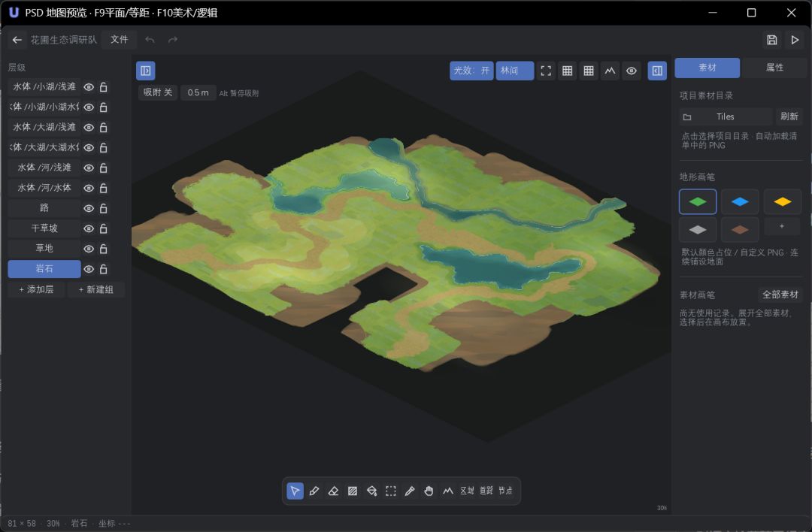812x532 pixels.
Task: Open the Tiles project folder selector
Action: (726, 117)
